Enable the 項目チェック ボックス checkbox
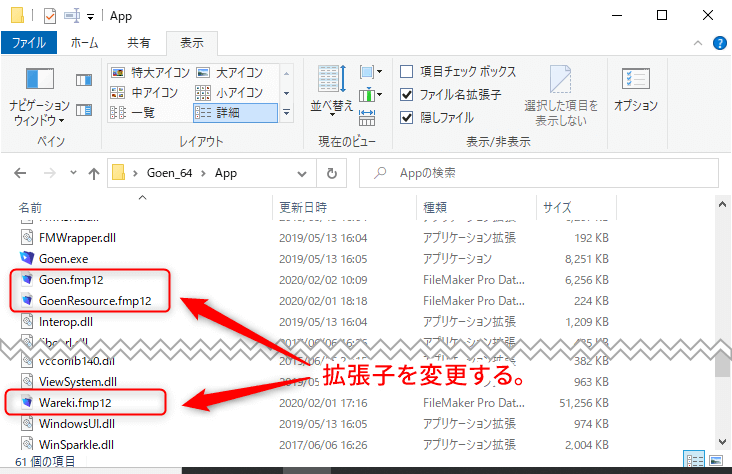The height and width of the screenshot is (474, 732). 407,72
